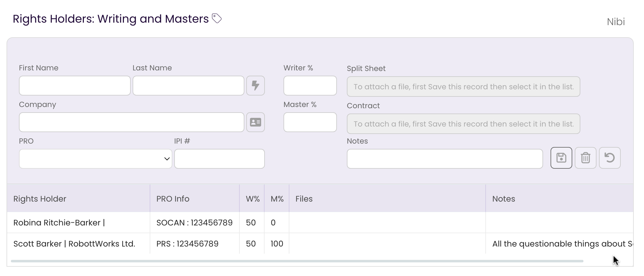Click the First Name field
This screenshot has width=644, height=276.
[x=75, y=86]
